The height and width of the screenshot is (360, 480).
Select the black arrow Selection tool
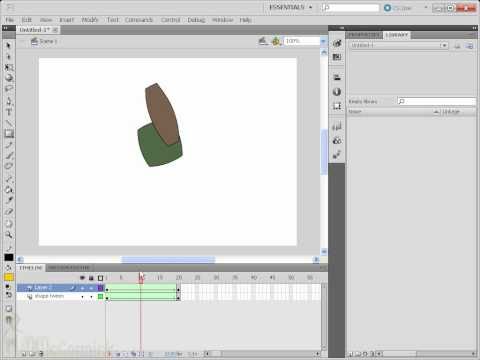click(x=9, y=45)
